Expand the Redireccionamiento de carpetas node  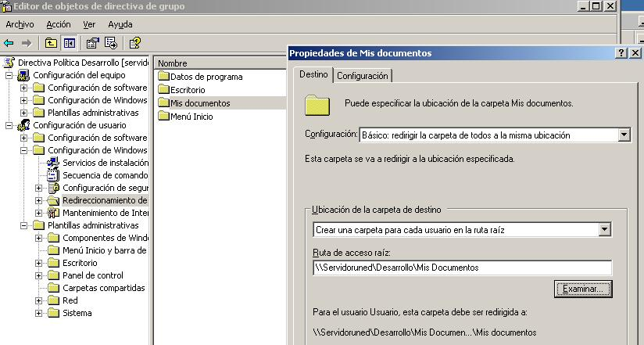tap(38, 201)
